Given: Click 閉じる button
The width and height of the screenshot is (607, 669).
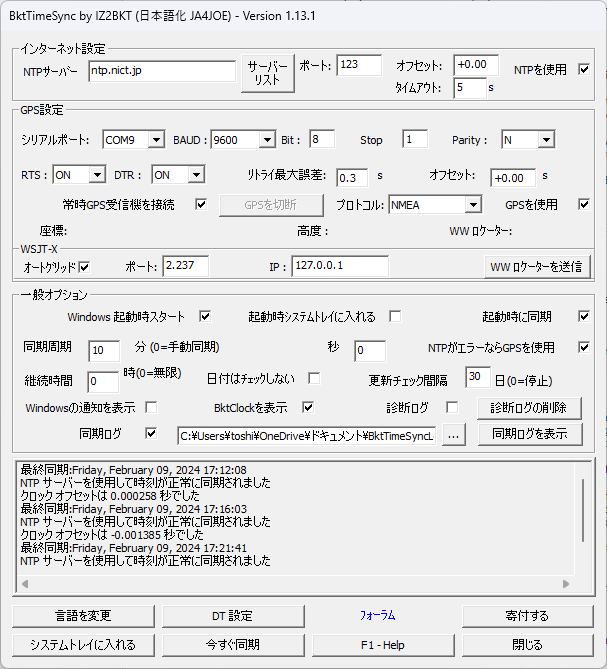Looking at the screenshot, I should 528,645.
